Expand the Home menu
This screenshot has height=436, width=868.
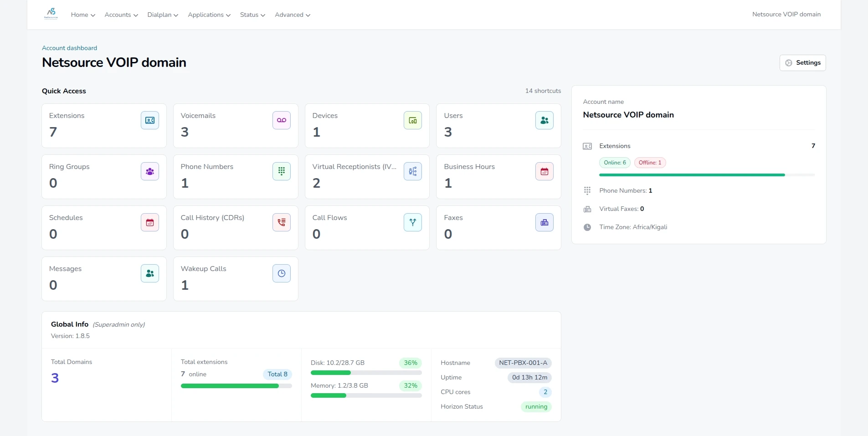coord(83,15)
